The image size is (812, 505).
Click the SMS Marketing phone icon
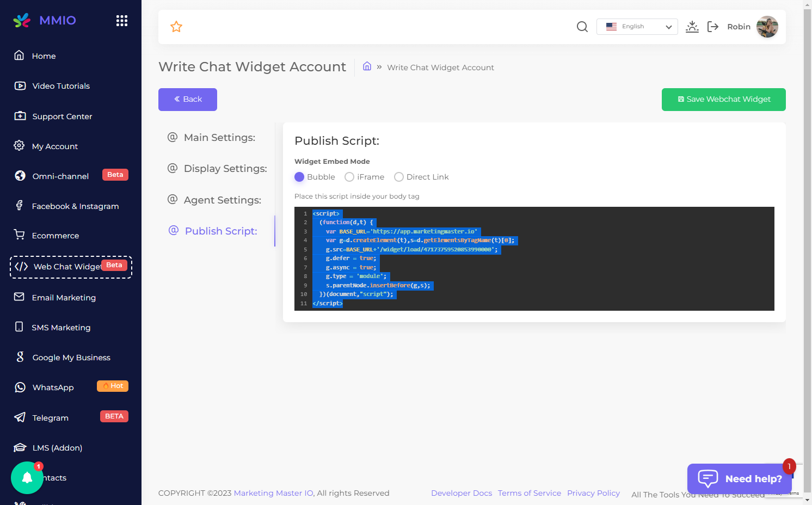point(19,327)
